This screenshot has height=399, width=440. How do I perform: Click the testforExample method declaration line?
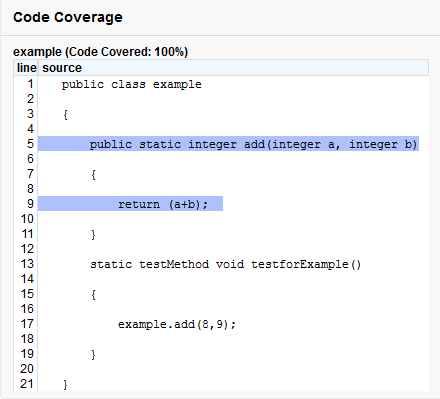pyautogui.click(x=225, y=264)
